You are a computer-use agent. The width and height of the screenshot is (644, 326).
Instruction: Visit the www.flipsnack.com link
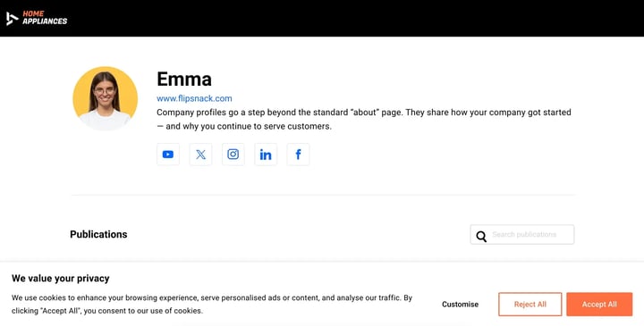coord(194,98)
